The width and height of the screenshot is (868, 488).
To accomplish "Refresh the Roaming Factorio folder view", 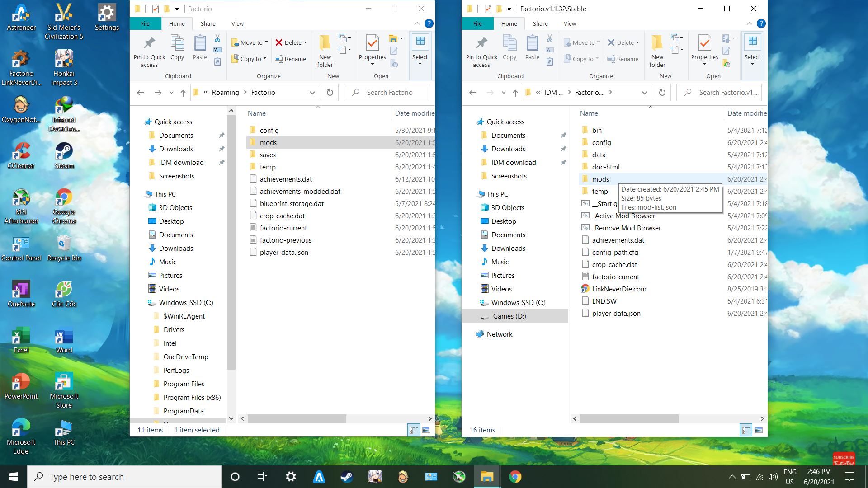I will 330,93.
